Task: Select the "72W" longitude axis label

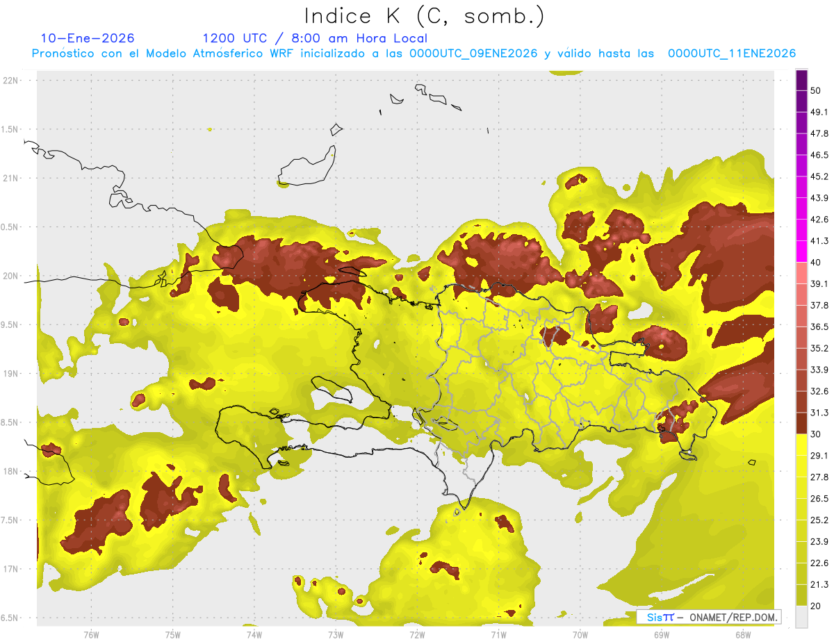Action: tap(417, 635)
